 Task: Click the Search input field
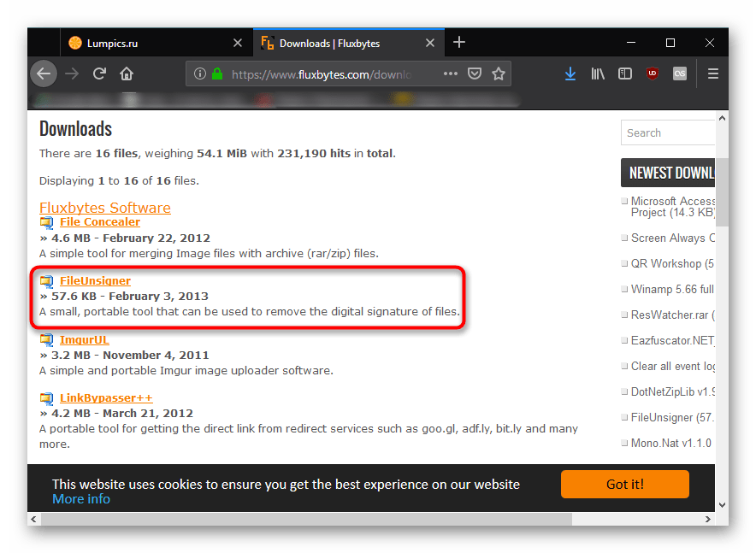668,133
